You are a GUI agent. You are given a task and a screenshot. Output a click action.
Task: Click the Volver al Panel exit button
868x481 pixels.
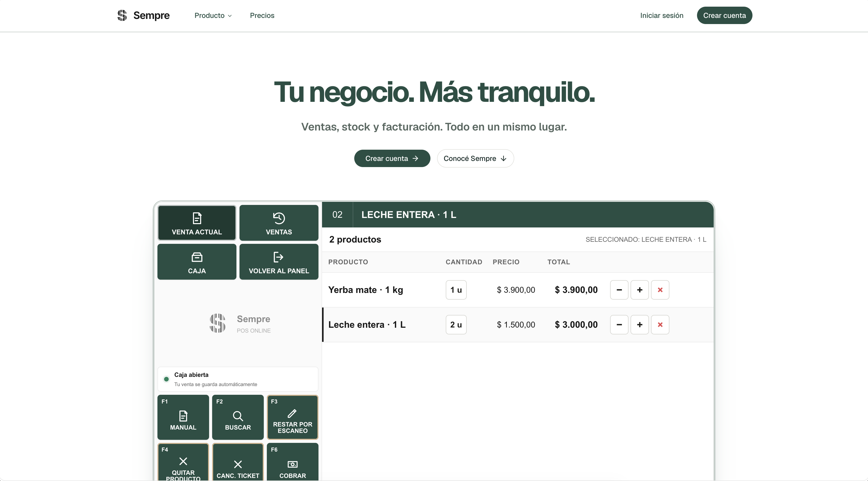coord(279,262)
